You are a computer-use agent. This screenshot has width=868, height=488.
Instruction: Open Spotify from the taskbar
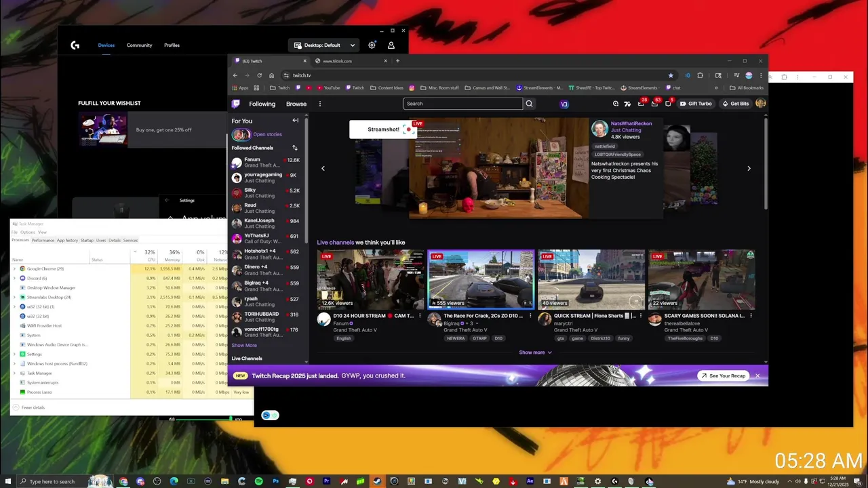point(259,481)
